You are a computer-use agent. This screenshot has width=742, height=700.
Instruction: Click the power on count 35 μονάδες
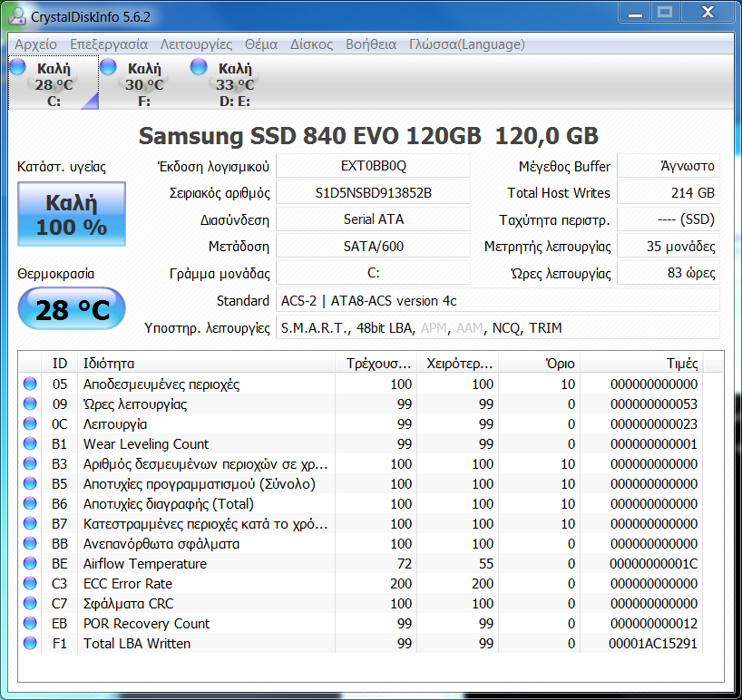pyautogui.click(x=669, y=247)
